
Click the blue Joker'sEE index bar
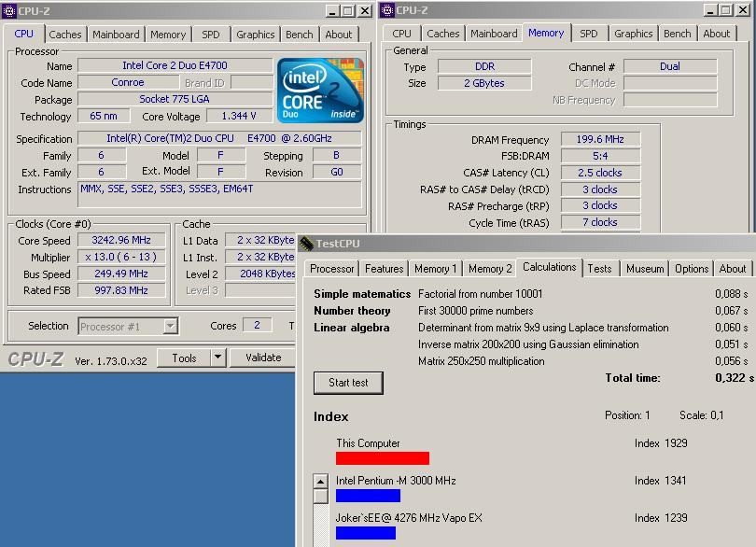coord(366,533)
